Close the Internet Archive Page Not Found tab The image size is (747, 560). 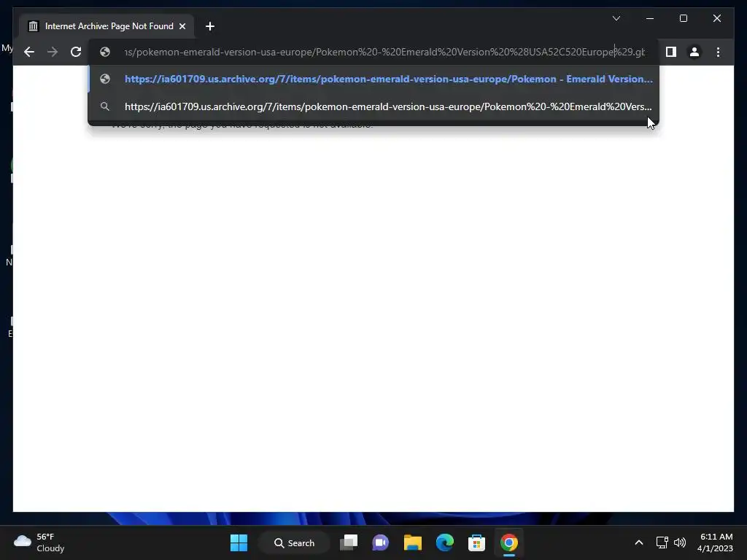pos(182,26)
